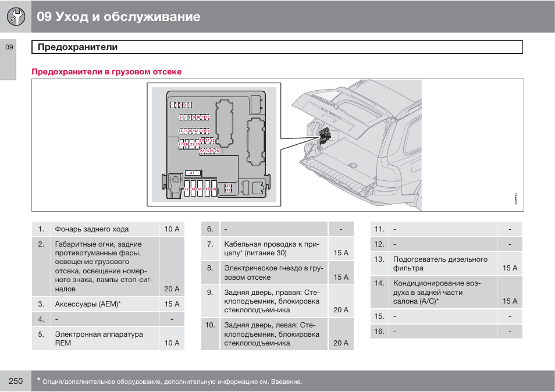
Task: Click fuse 31 in the fuse box diagram
Action: 193,173
